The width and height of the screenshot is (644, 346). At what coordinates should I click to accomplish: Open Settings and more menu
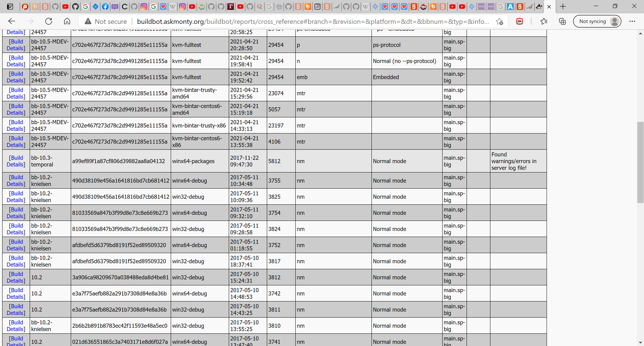[x=632, y=21]
